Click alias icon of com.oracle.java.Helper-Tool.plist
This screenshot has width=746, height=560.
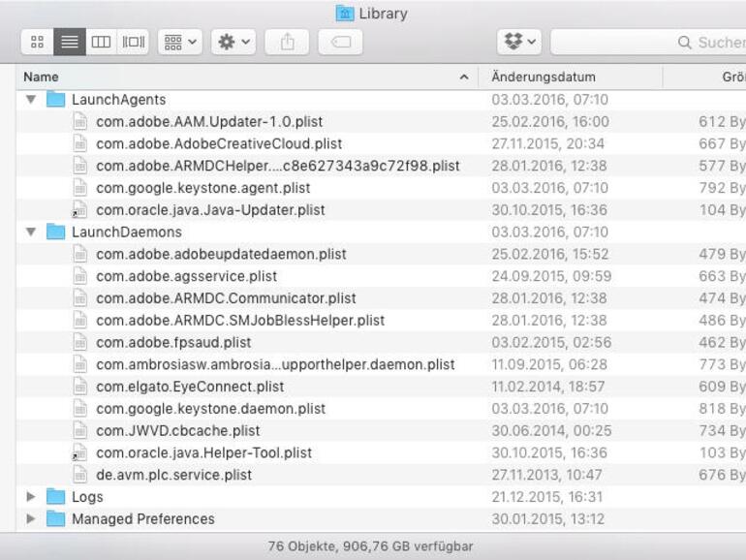click(79, 452)
